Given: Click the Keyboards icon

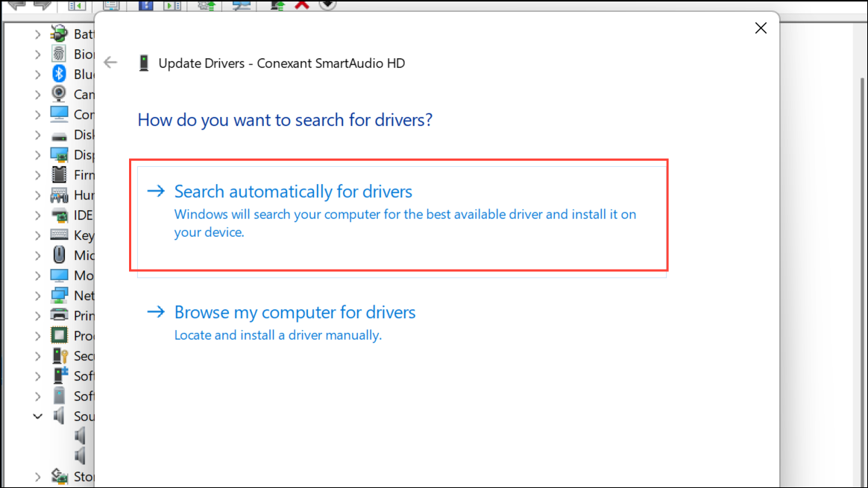Looking at the screenshot, I should click(x=59, y=235).
